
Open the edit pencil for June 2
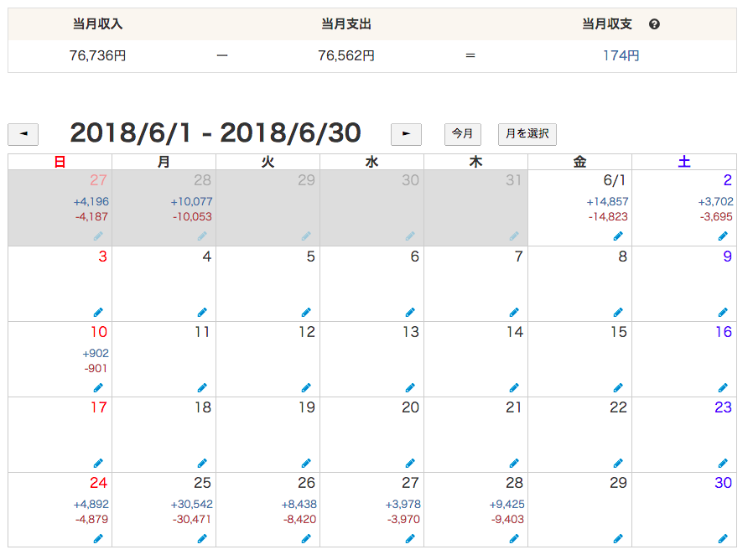click(x=722, y=236)
